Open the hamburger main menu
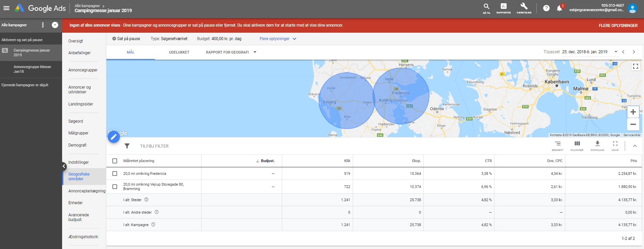Image resolution: width=644 pixels, height=249 pixels. (x=6, y=8)
